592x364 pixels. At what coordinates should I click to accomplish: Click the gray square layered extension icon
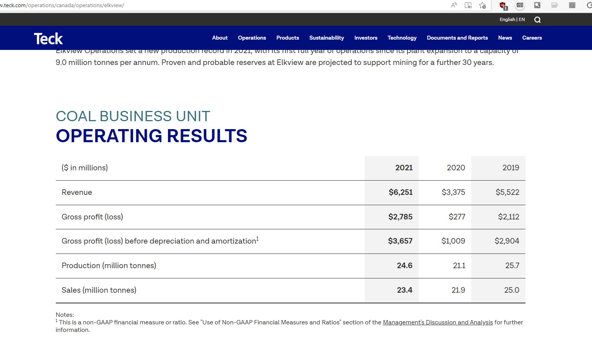572,5
